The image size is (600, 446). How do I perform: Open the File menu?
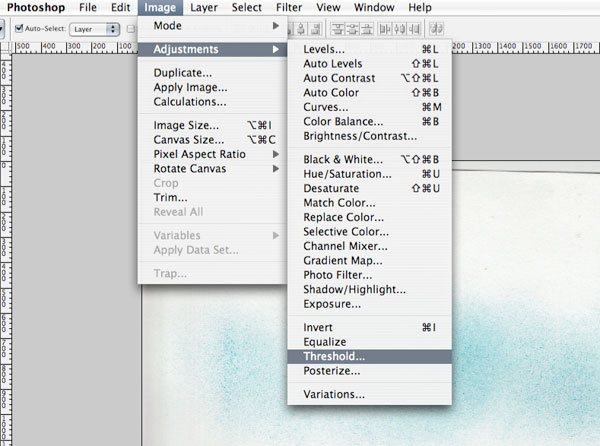coord(88,7)
